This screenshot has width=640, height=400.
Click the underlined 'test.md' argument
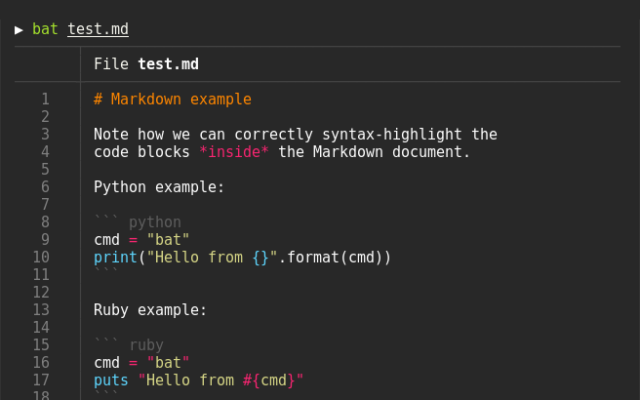point(98,29)
